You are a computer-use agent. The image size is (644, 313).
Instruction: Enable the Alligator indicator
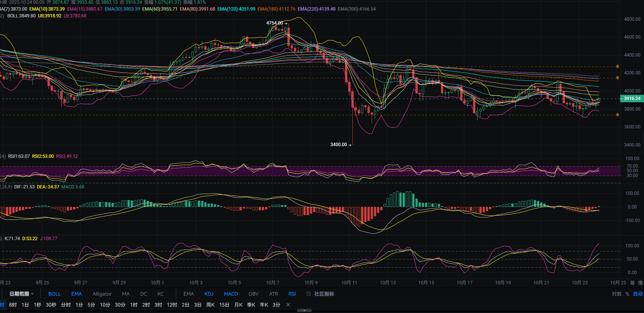coord(102,294)
